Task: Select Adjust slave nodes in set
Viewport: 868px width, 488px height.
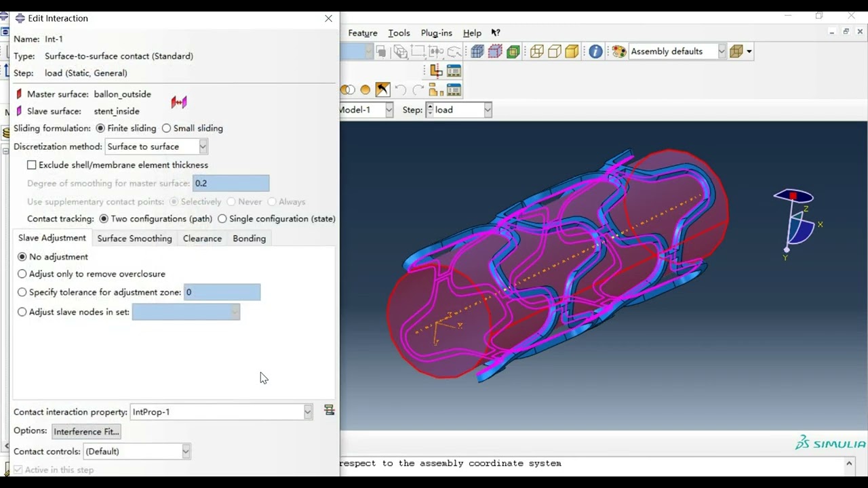Action: click(x=22, y=312)
